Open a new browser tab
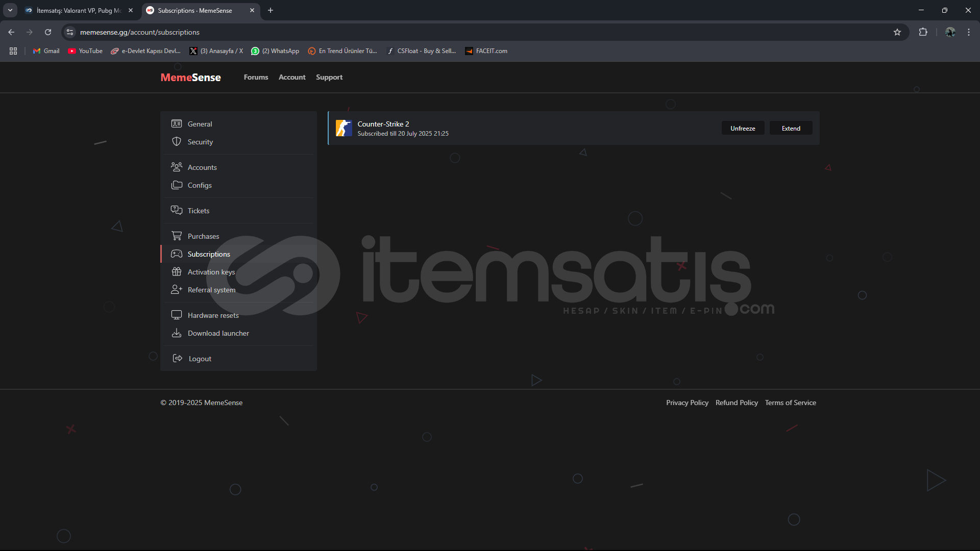980x551 pixels. point(271,10)
